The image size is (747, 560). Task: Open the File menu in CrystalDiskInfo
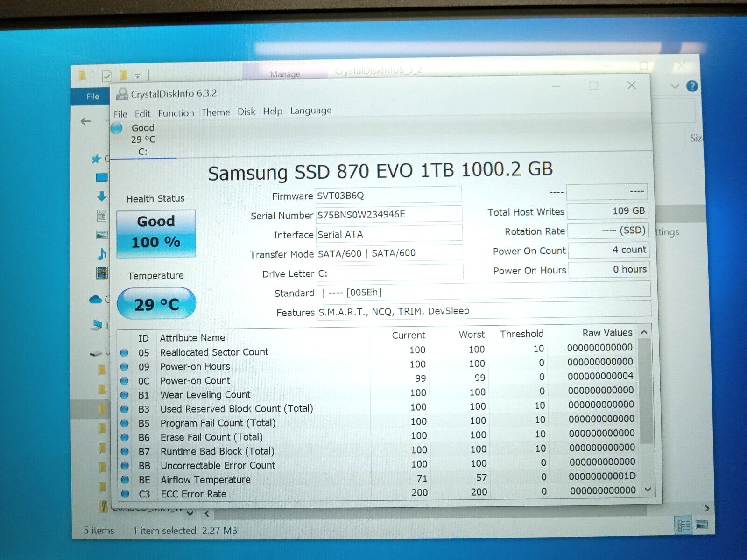tap(120, 113)
